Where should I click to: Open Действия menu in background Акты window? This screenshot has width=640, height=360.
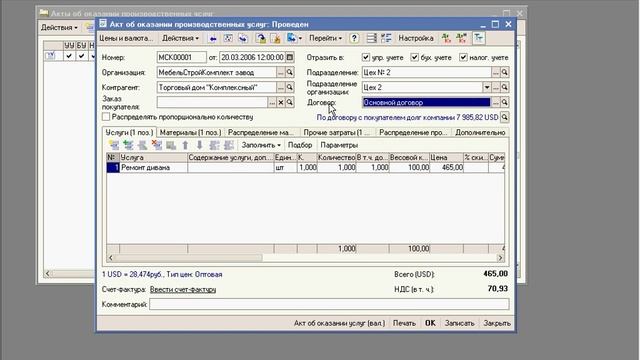tap(59, 28)
